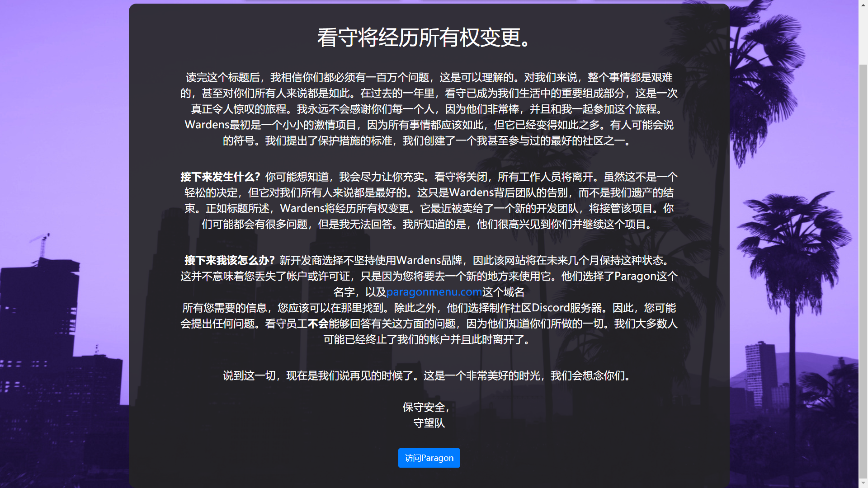Click the line starting Wardens最初是一个小小的激情项目
Screen dimensions: 868x488
pyautogui.click(x=429, y=125)
